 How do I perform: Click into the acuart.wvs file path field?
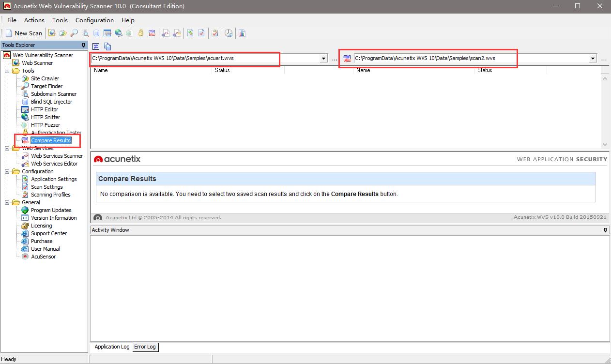point(194,59)
